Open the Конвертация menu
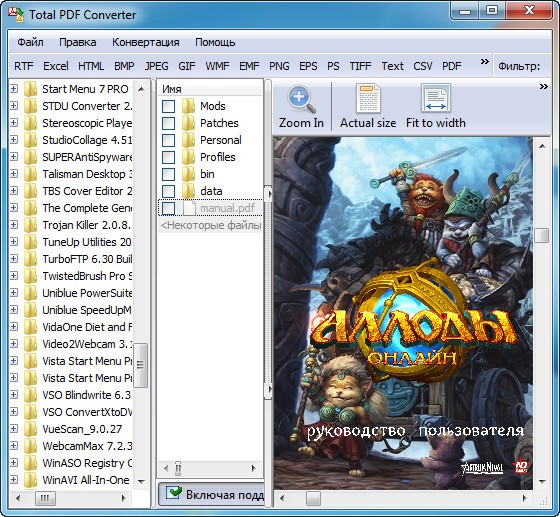Screen dimensions: 560x517 (146, 42)
